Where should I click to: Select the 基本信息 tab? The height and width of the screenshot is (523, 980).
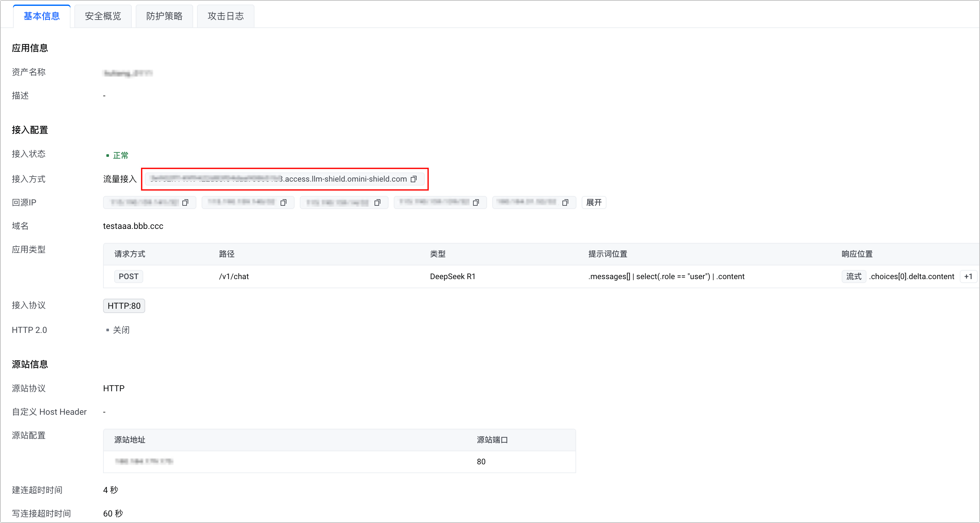42,16
